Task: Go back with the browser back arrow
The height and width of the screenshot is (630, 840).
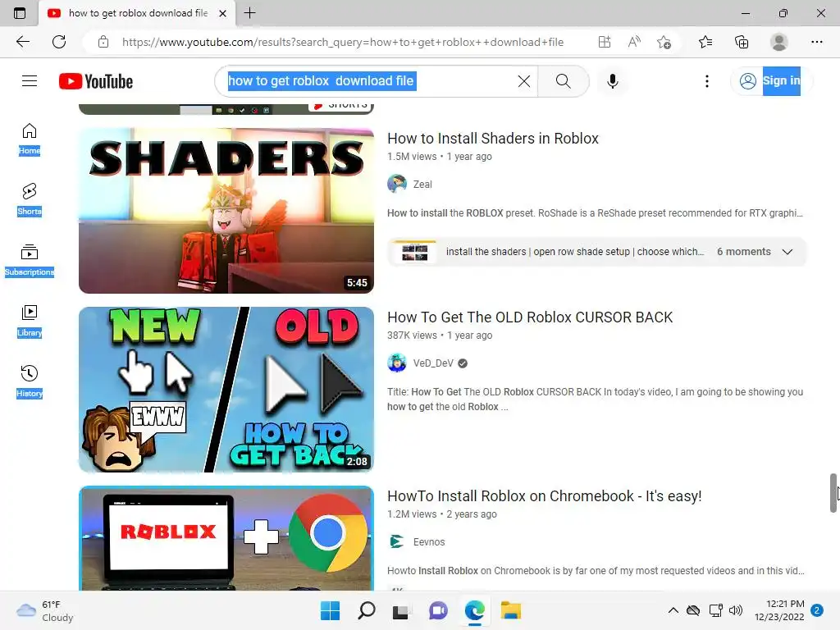Action: point(22,42)
